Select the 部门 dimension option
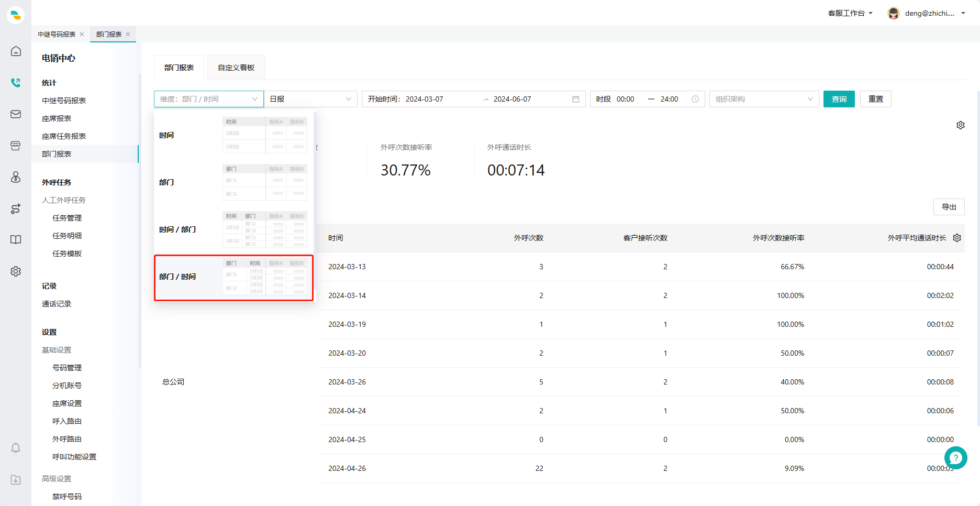The width and height of the screenshot is (980, 506). coord(233,182)
